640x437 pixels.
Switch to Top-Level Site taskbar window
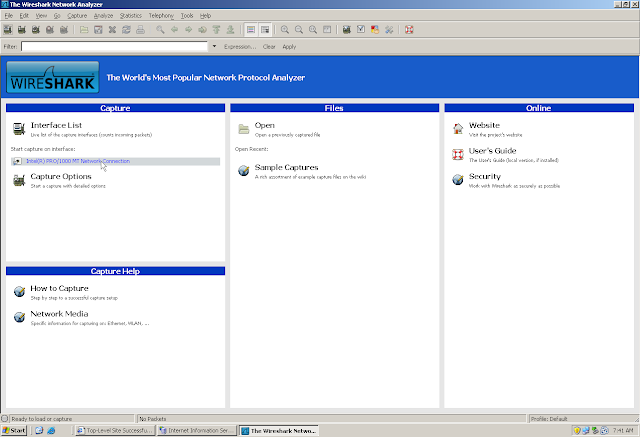tap(115, 430)
